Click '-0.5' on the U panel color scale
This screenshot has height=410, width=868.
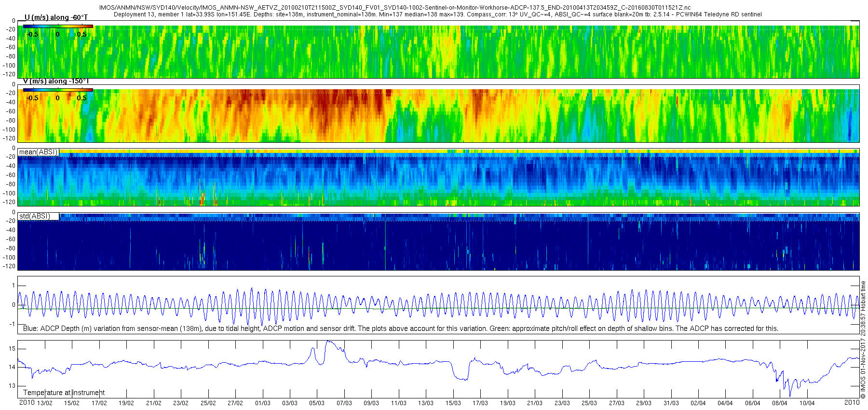(x=32, y=34)
